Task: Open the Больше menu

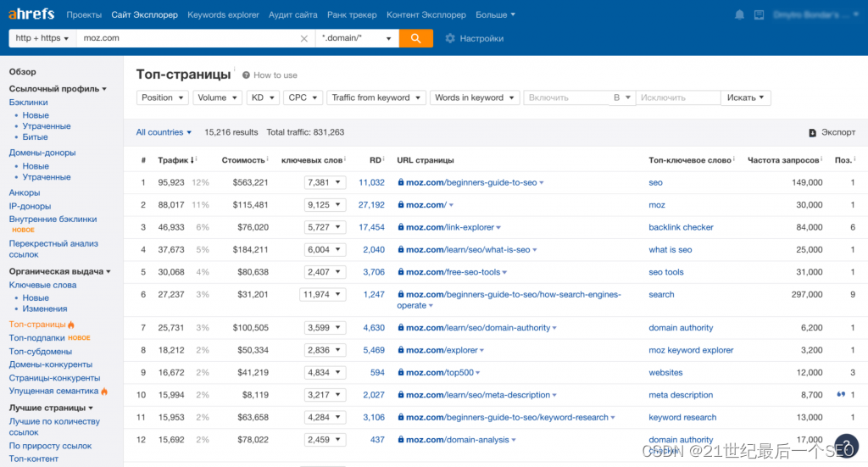Action: (x=495, y=15)
